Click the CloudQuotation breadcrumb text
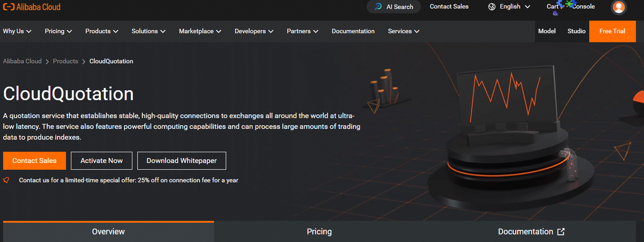The width and height of the screenshot is (644, 242). click(x=111, y=61)
